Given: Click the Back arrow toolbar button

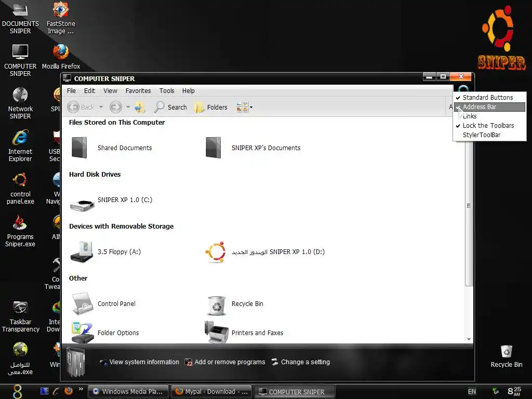Looking at the screenshot, I should [81, 107].
